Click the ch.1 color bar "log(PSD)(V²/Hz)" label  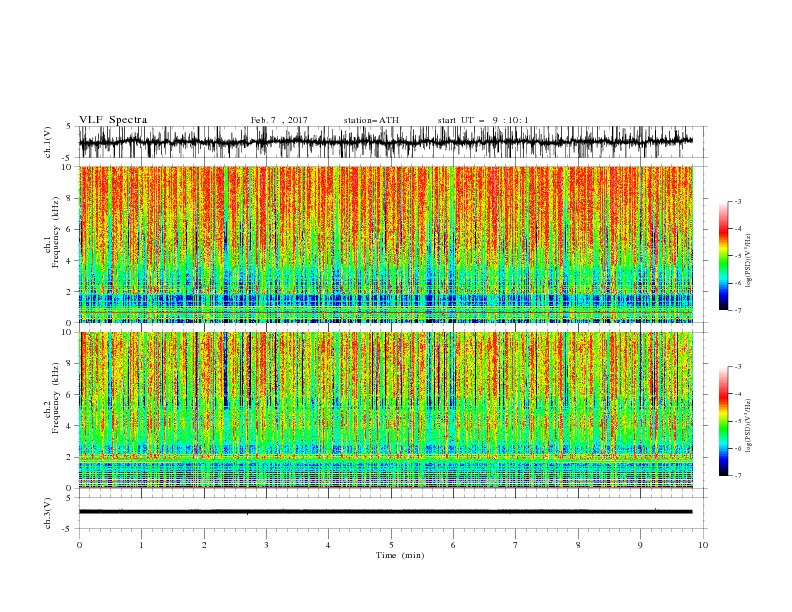click(748, 261)
